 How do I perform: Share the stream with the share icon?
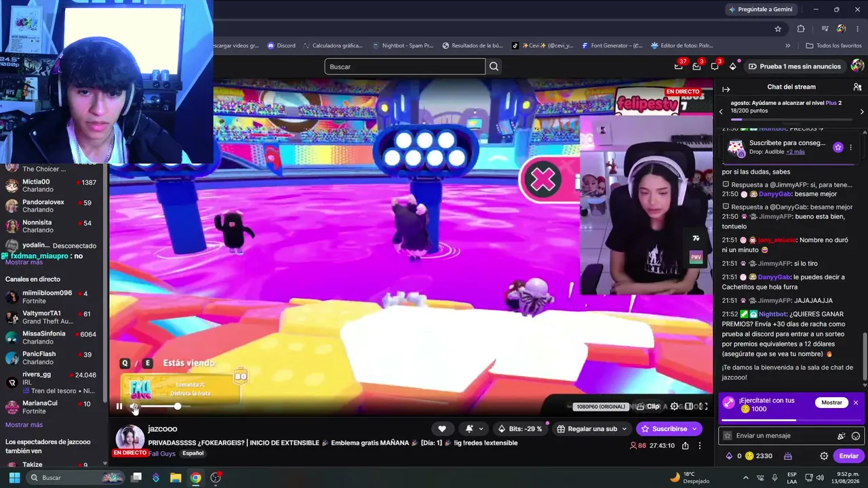point(686,446)
